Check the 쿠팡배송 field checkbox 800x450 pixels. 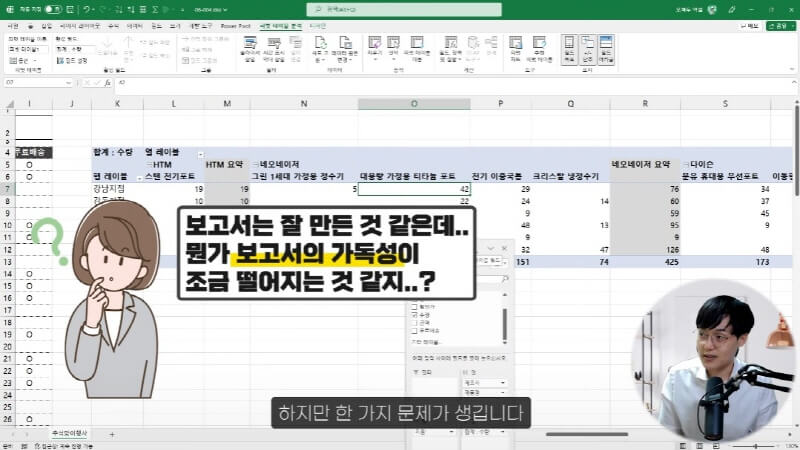click(414, 331)
